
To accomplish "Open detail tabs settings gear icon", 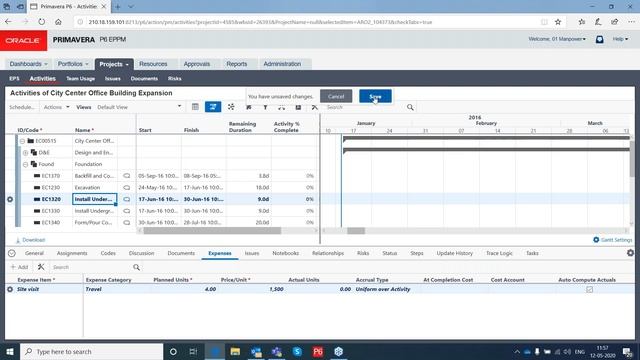I will (x=630, y=253).
